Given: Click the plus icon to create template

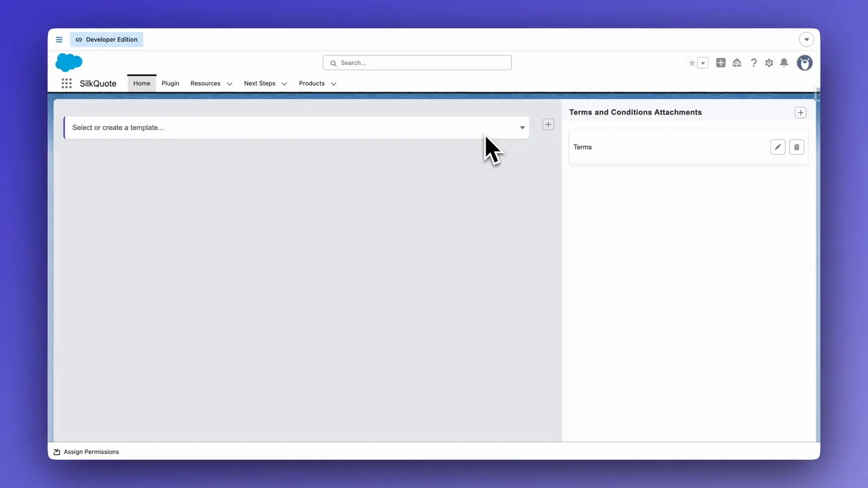Looking at the screenshot, I should 548,125.
